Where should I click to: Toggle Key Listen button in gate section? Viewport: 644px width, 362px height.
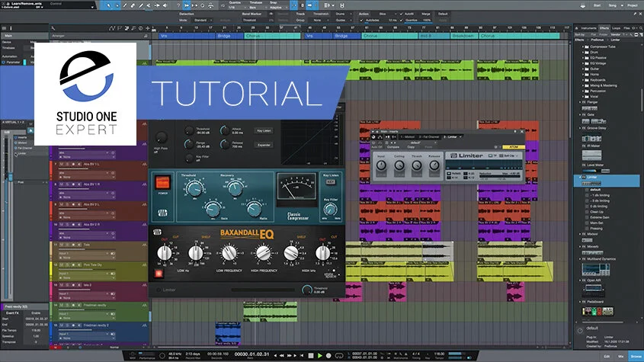pos(264,130)
